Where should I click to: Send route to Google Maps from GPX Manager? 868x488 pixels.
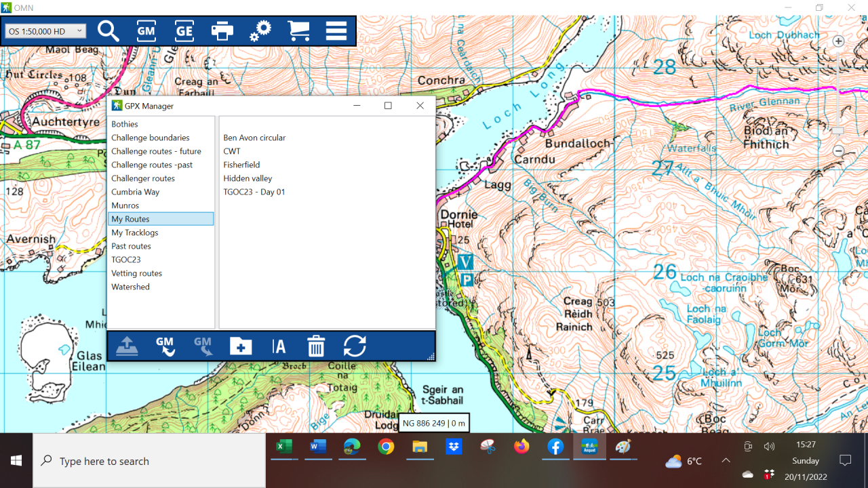[x=165, y=346]
